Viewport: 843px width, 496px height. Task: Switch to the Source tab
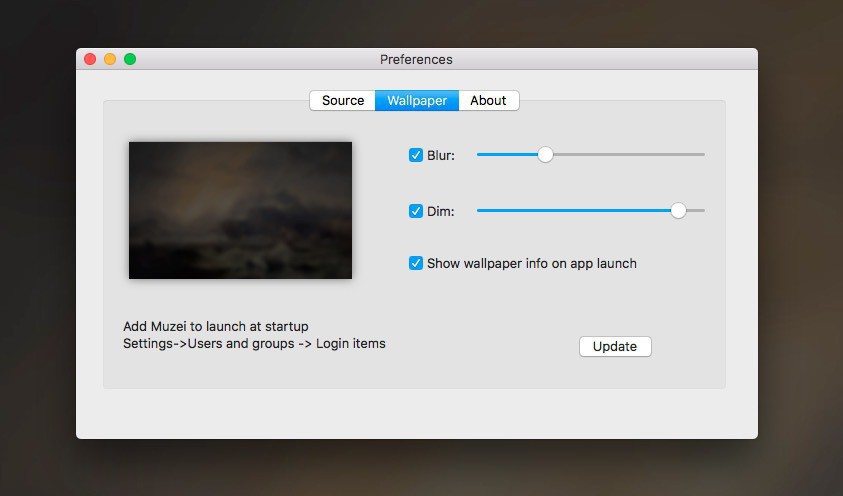coord(342,100)
